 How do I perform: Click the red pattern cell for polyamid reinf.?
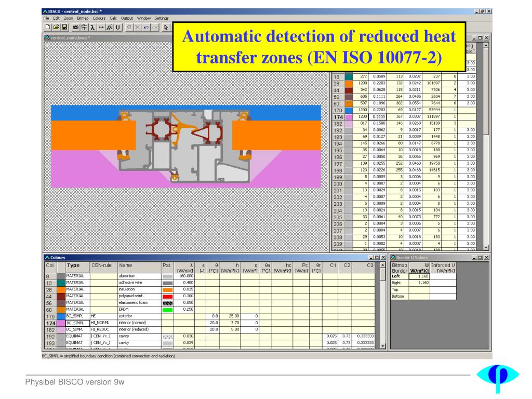168,296
